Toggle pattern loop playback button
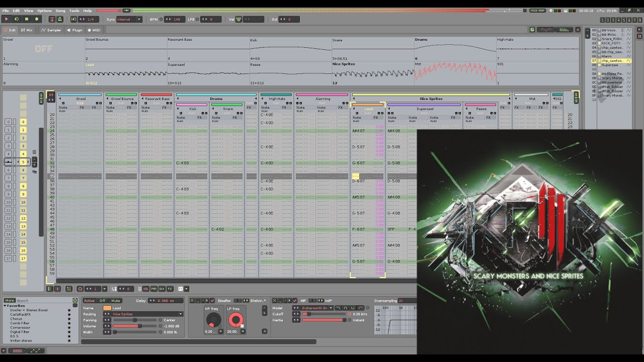Viewport: 644px width, 362px height. tap(17, 19)
